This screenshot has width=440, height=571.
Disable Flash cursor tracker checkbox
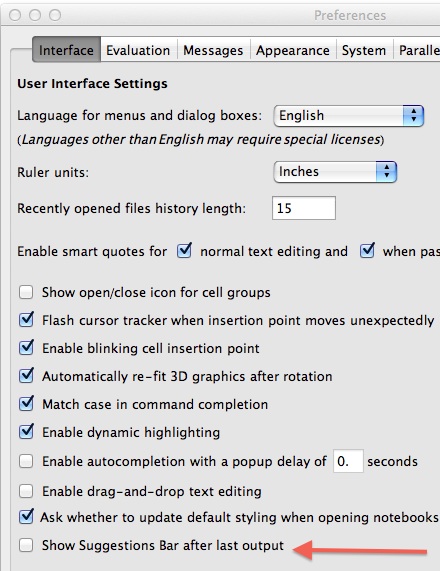click(26, 320)
